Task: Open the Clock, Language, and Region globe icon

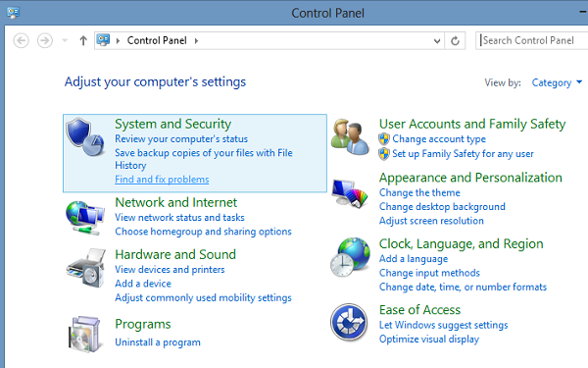Action: click(x=350, y=257)
